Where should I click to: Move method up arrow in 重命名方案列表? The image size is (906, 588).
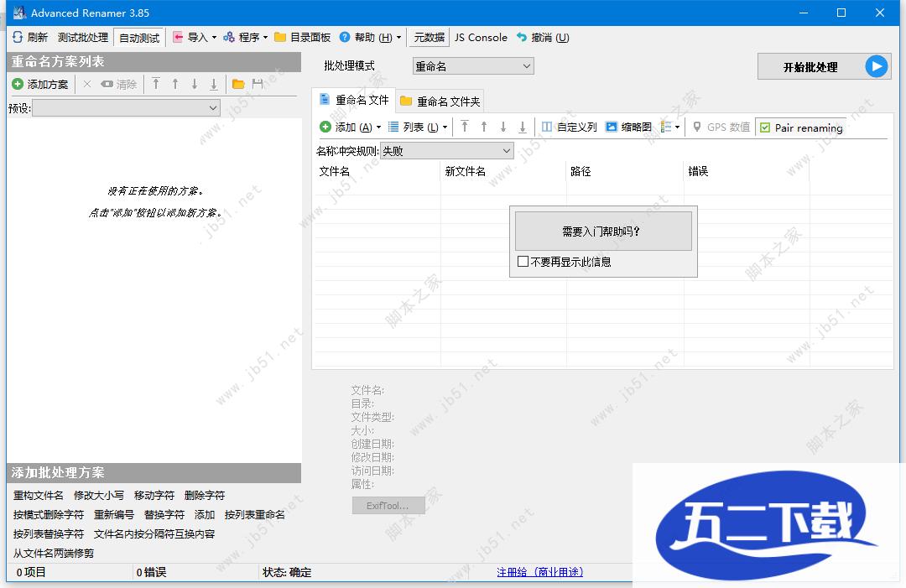click(175, 85)
